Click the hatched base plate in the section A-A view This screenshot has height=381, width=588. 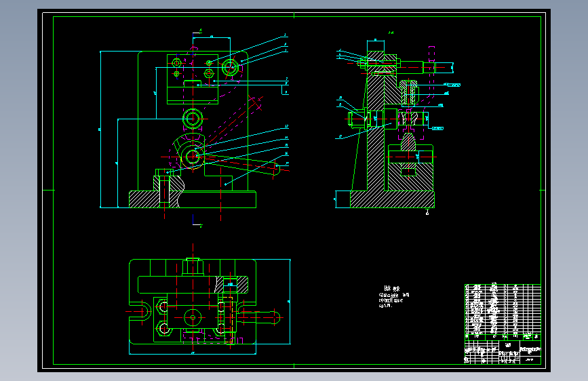pyautogui.click(x=392, y=199)
